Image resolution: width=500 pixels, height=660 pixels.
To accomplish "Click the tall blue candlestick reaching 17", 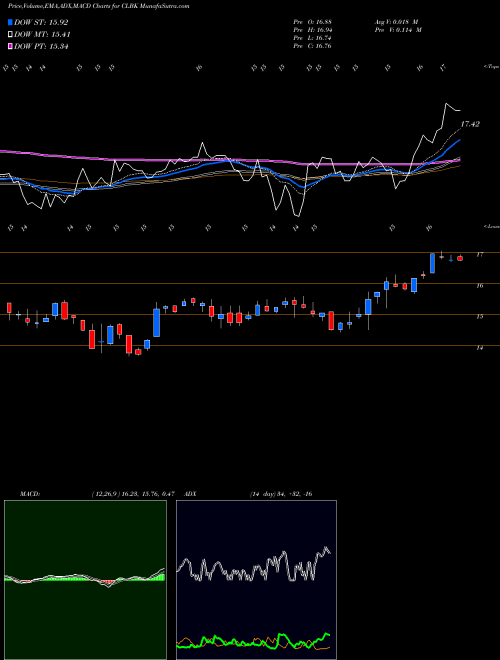I will click(x=432, y=263).
